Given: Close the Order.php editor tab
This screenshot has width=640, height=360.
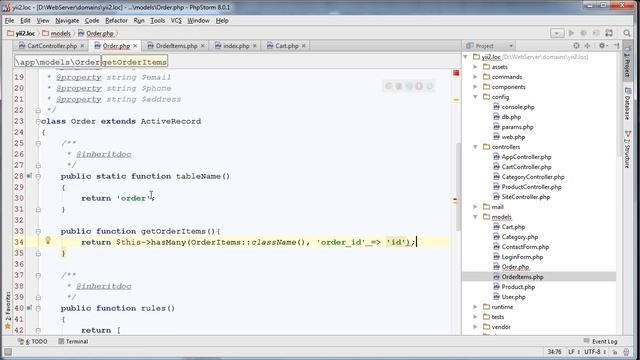Looking at the screenshot, I should click(135, 46).
